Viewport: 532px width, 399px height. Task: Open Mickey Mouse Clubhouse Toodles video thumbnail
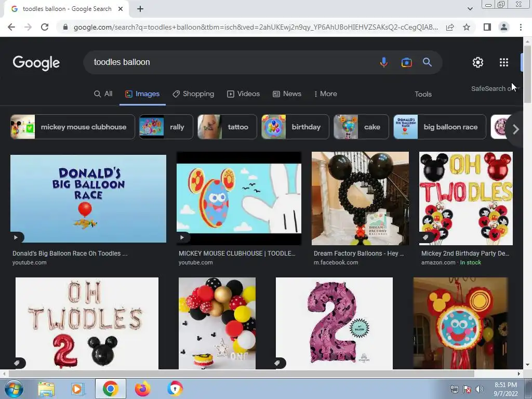[x=239, y=198]
